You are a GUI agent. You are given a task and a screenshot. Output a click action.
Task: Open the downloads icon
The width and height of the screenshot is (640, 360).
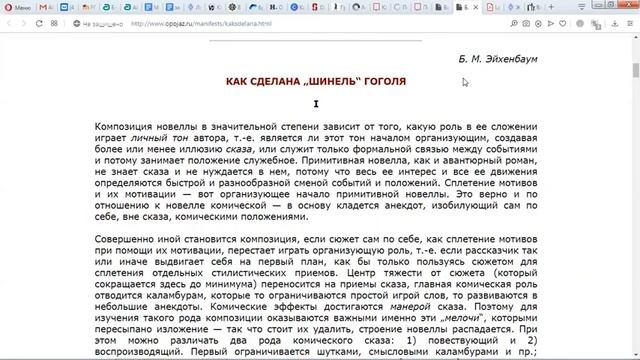615,24
